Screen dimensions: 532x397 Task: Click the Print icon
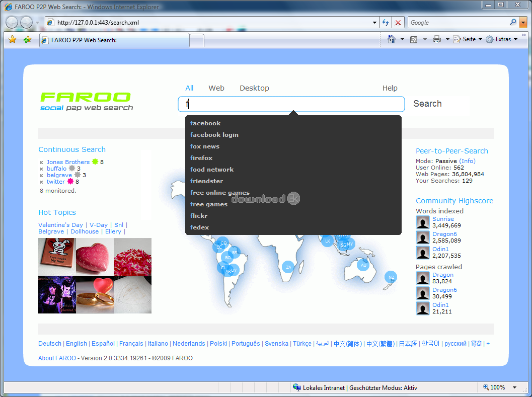pyautogui.click(x=437, y=39)
